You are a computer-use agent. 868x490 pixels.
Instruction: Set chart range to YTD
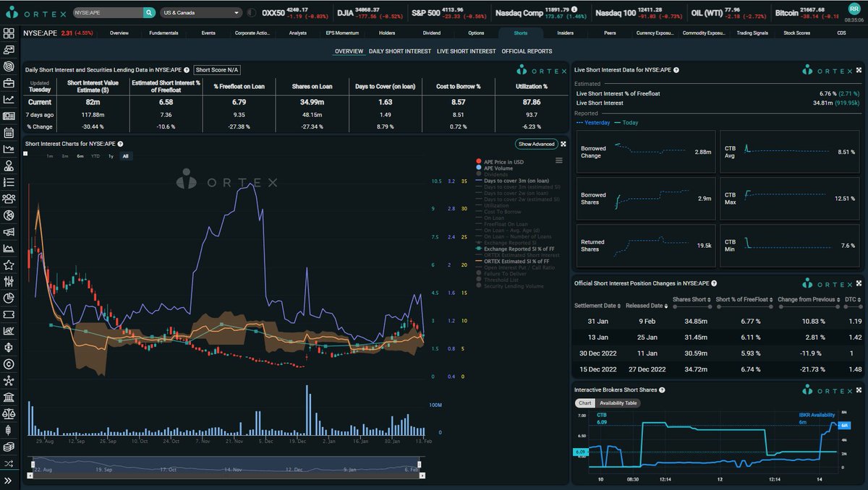pos(95,156)
